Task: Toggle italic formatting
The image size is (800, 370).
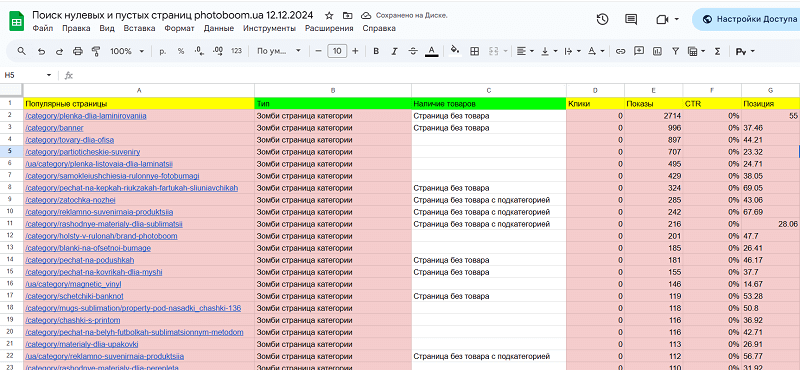Action: tap(394, 51)
